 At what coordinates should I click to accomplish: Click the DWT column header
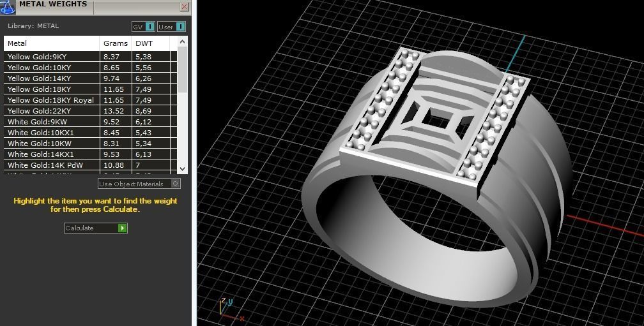point(150,43)
